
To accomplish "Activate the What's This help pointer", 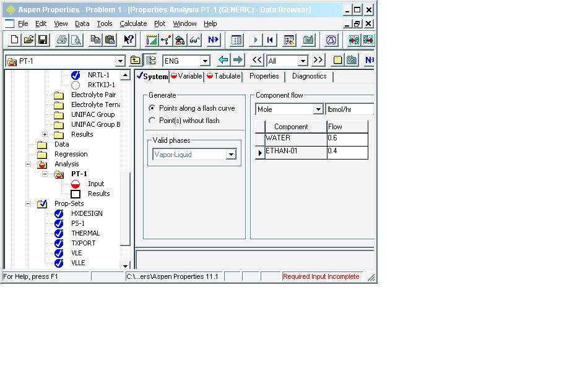I will pyautogui.click(x=129, y=40).
